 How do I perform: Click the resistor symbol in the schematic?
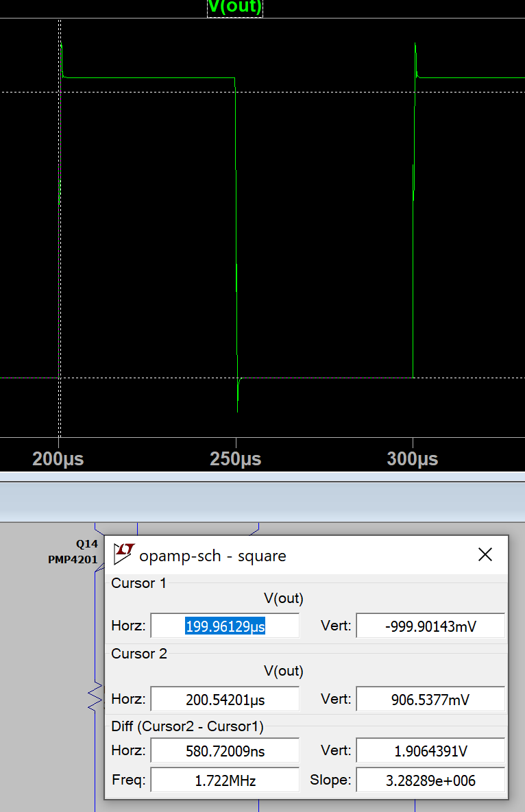[96, 696]
